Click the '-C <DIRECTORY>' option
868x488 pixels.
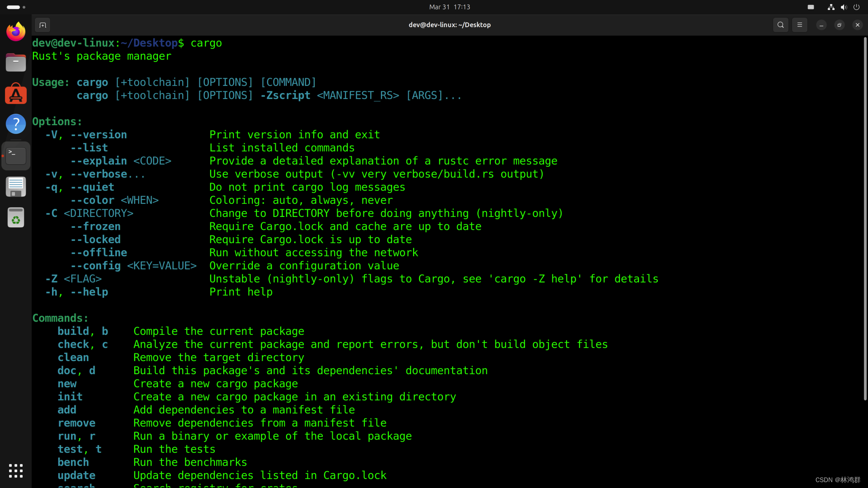89,213
